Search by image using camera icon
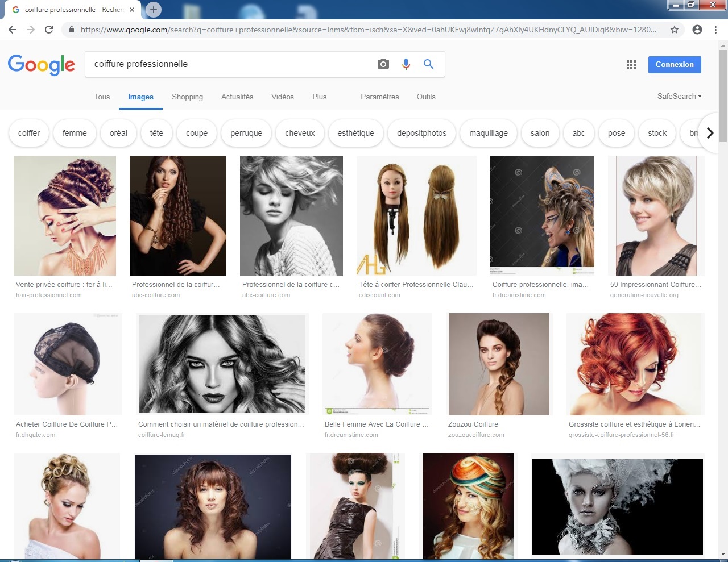728x562 pixels. pyautogui.click(x=383, y=64)
